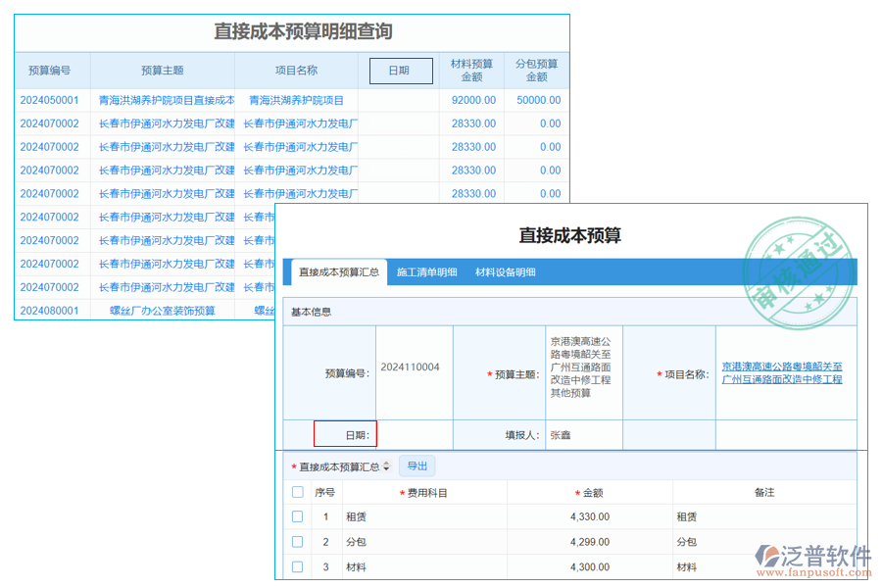Select the checkbox for row 2 分包
This screenshot has height=588, width=882.
pos(298,541)
